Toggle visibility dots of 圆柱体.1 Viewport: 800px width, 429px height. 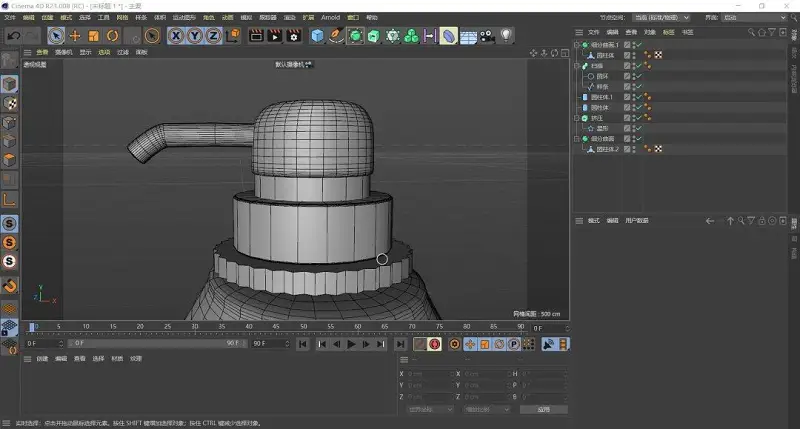(634, 97)
